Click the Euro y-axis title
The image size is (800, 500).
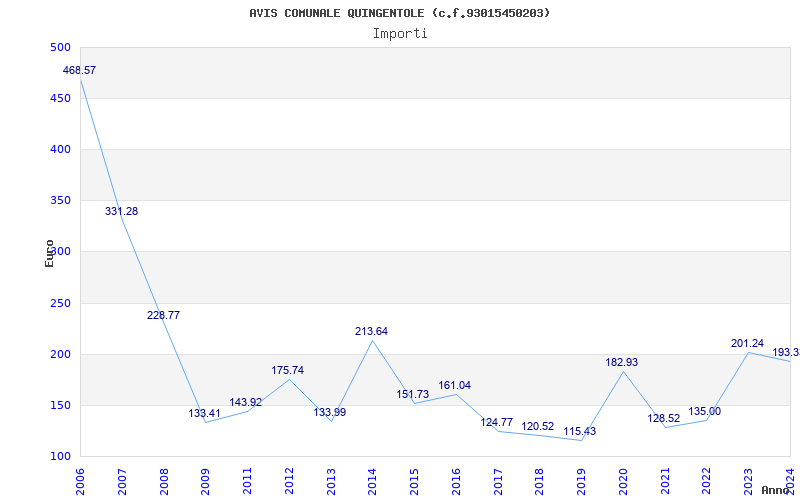point(49,253)
